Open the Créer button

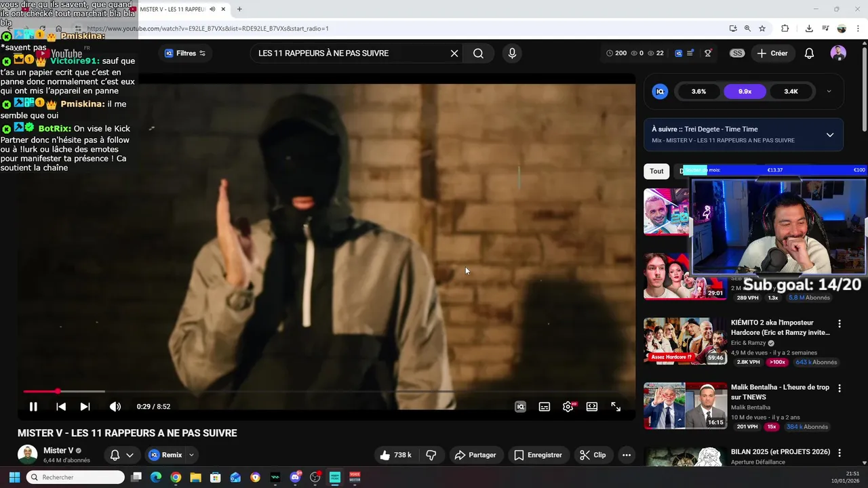pyautogui.click(x=772, y=54)
